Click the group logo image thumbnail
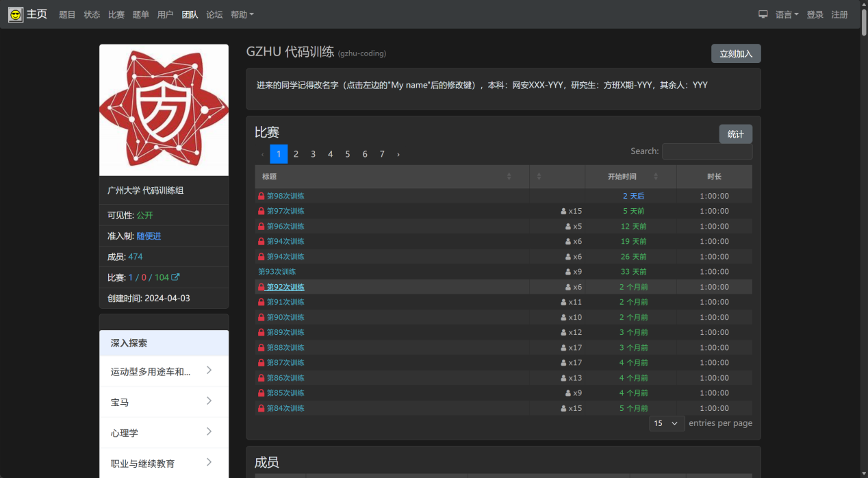 click(x=164, y=110)
